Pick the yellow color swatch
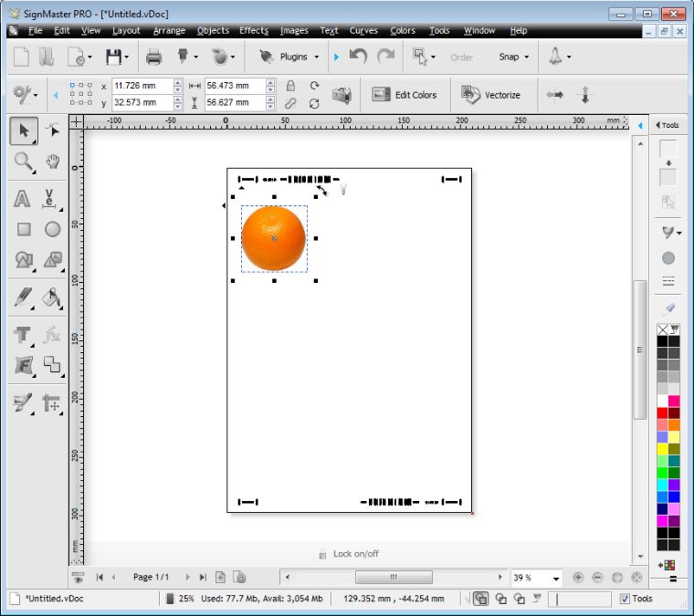The height and width of the screenshot is (616, 694). (663, 449)
